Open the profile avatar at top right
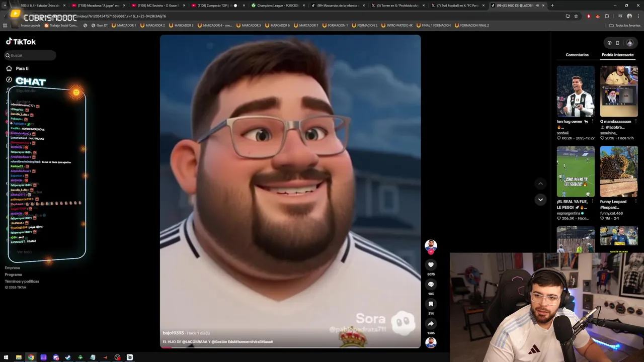Viewport: 644px width, 362px height. tap(629, 43)
